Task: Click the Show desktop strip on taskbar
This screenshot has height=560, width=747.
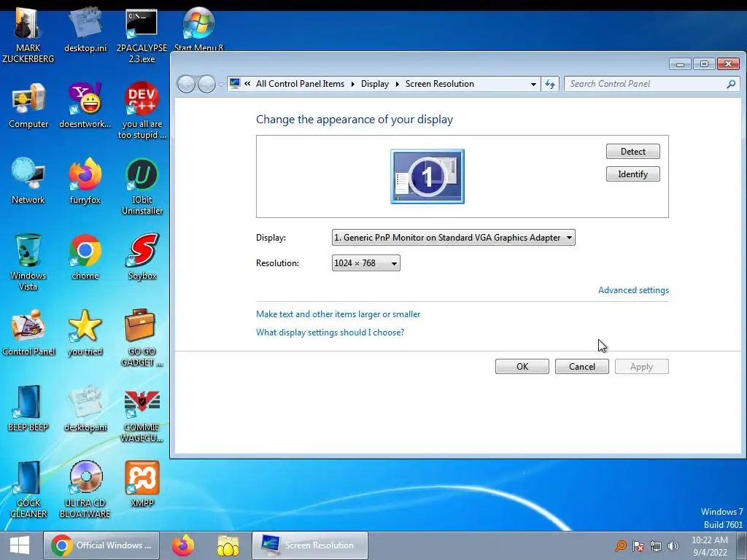Action: [741, 545]
